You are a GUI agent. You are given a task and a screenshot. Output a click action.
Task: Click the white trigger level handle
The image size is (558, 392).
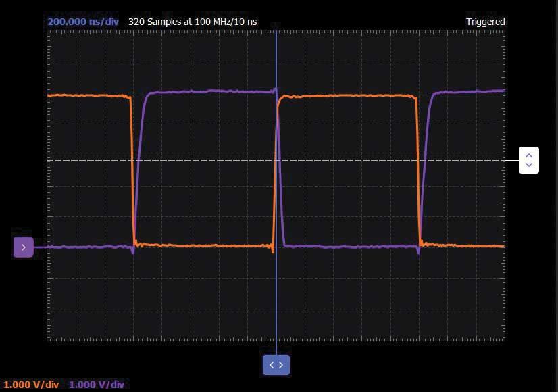point(529,160)
